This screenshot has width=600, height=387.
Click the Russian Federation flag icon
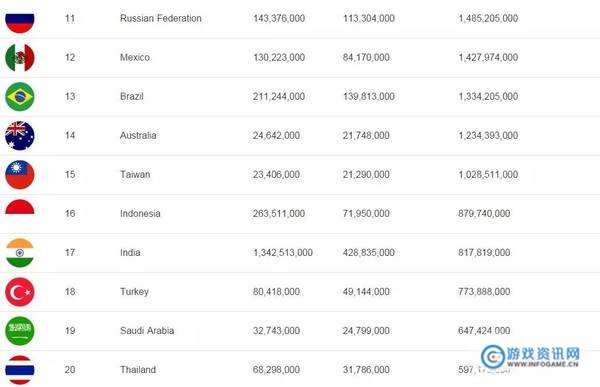tap(20, 22)
